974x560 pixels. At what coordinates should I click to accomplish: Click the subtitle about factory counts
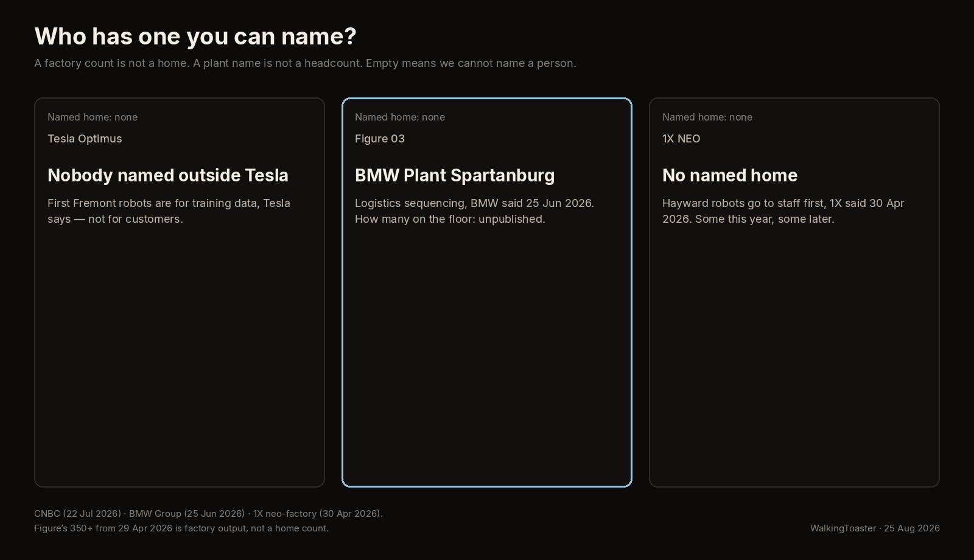(x=305, y=63)
